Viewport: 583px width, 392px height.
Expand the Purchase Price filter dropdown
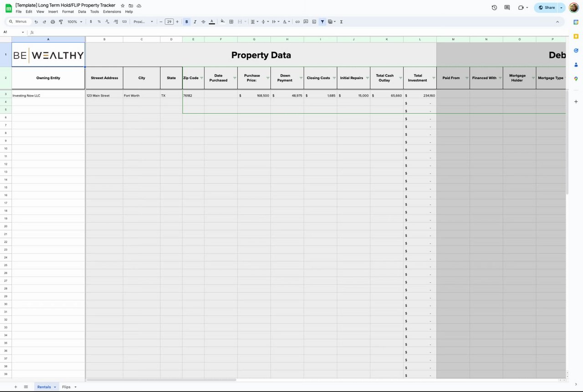click(x=268, y=78)
